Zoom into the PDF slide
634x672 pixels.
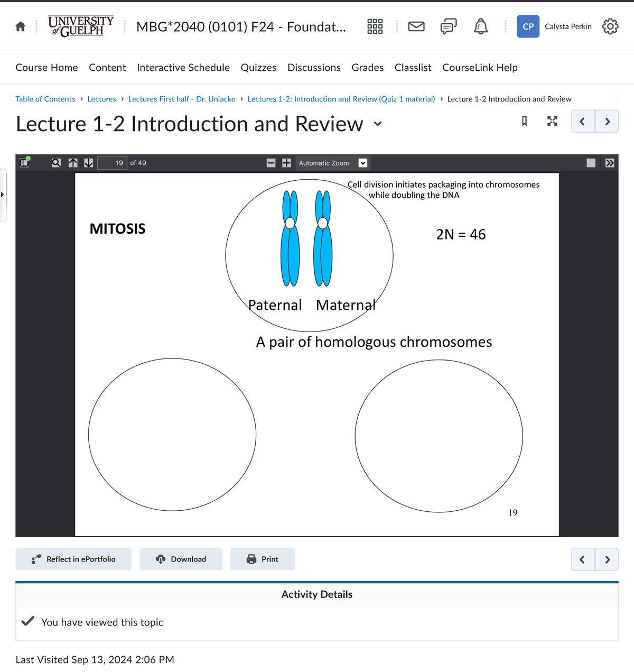pyautogui.click(x=286, y=163)
